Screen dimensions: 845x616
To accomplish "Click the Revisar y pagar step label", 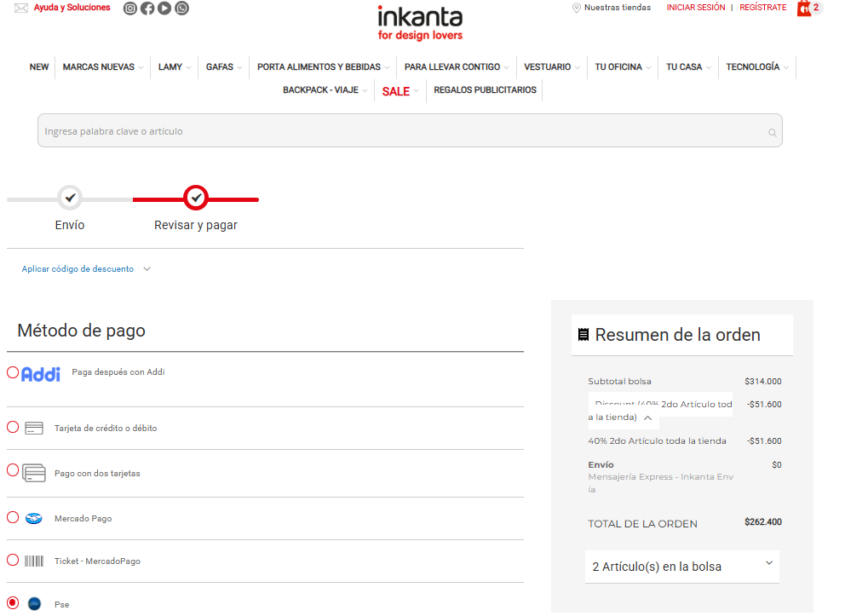I will [196, 225].
